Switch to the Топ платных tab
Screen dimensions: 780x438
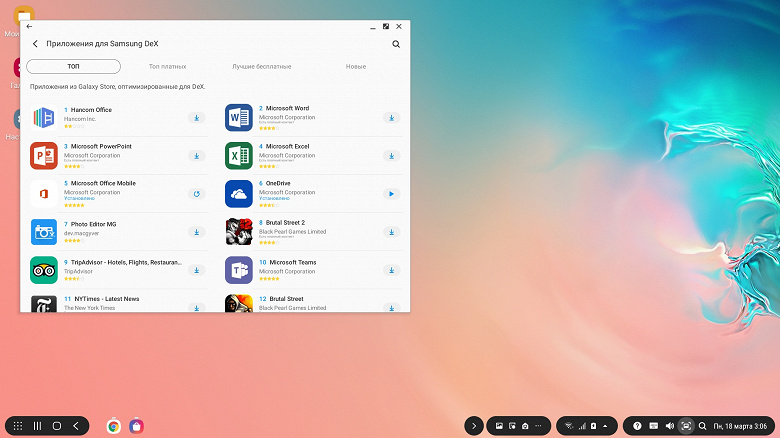(x=168, y=66)
